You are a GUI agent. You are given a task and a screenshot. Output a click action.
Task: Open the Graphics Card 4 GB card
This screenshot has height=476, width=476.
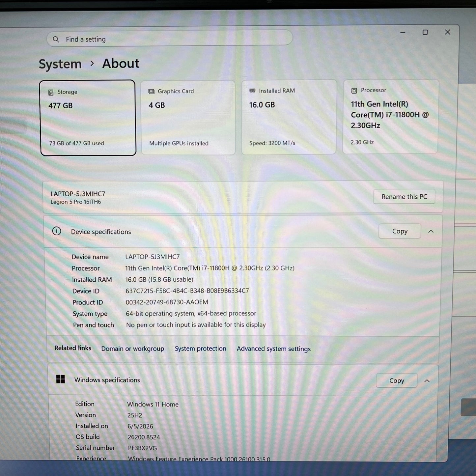(188, 117)
